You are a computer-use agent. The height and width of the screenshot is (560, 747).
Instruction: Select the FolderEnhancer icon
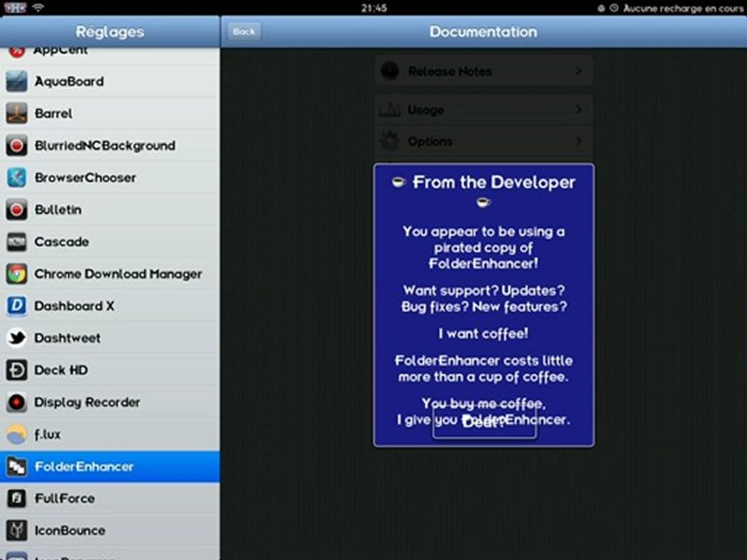tap(16, 467)
